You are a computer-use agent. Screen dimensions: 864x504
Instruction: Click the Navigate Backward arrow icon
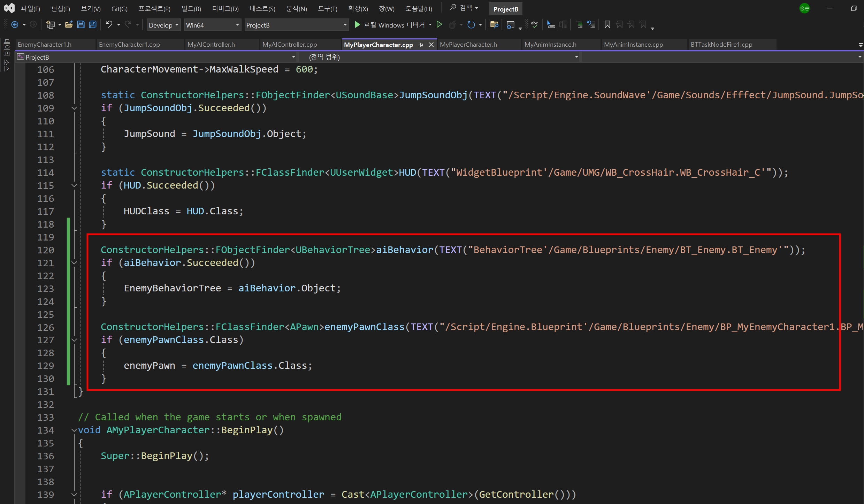[x=15, y=25]
